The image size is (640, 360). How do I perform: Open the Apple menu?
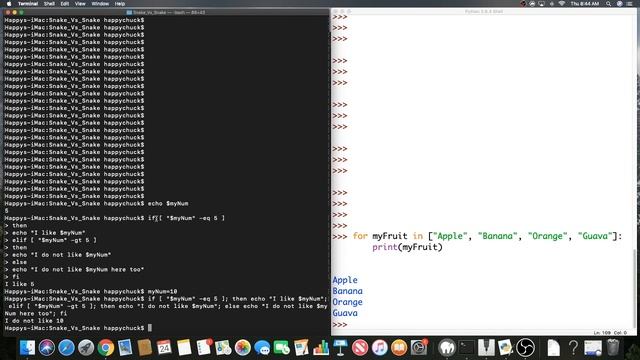point(9,4)
